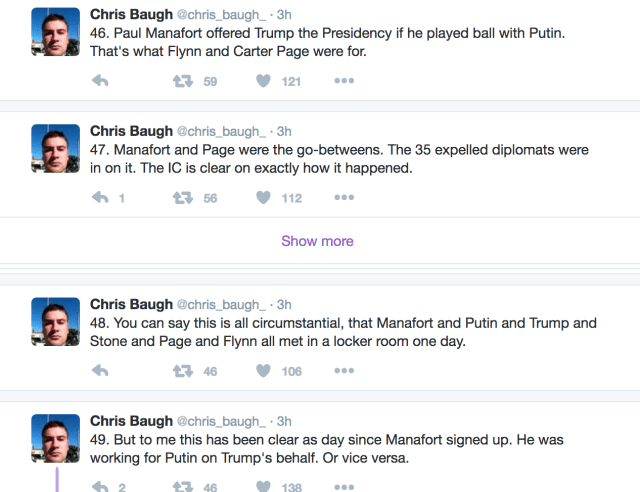Retweet tweet 46 with 59 retweets
Screen dimensions: 640x492
[182, 82]
